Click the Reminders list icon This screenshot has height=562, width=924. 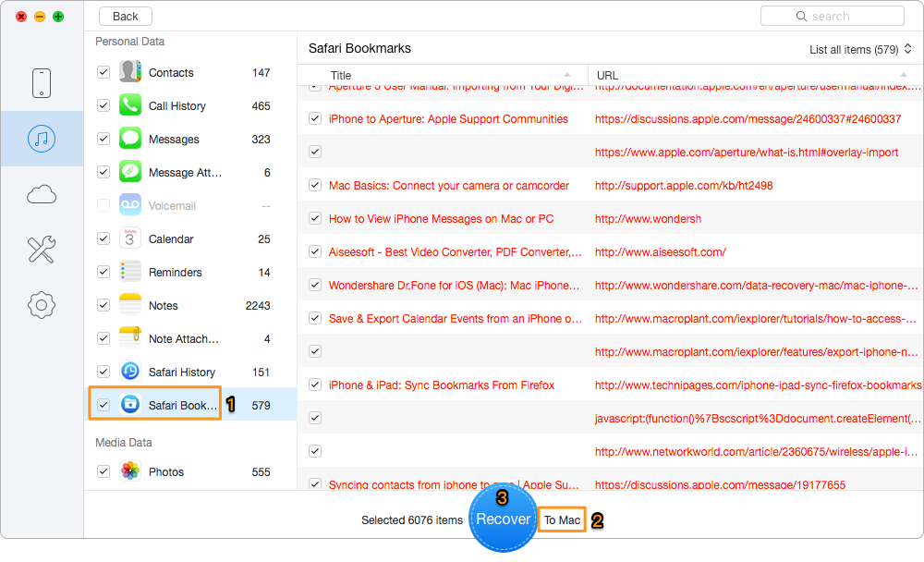(x=130, y=272)
